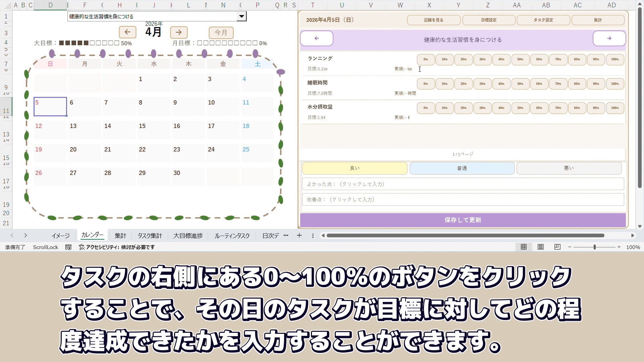Click the previous month arrow button

127,32
